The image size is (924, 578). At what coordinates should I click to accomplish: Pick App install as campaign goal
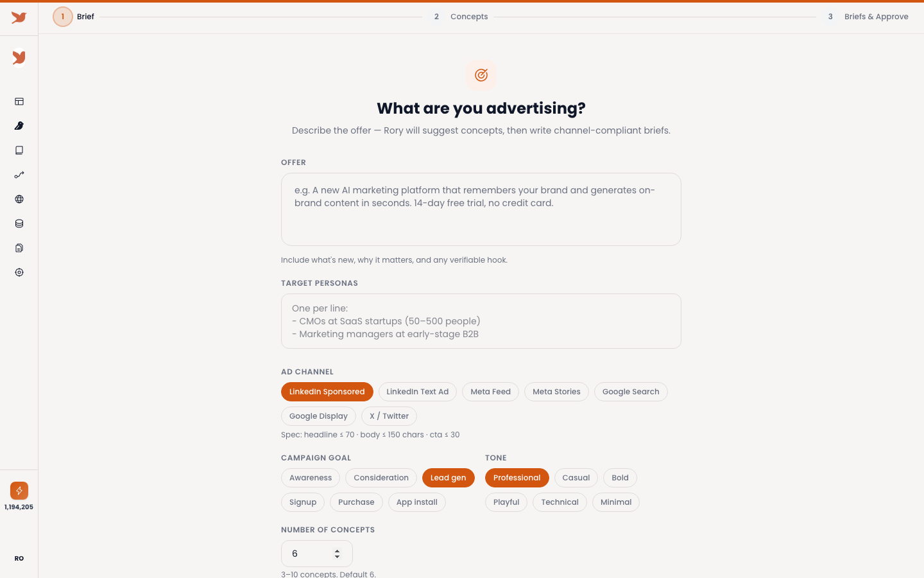416,502
